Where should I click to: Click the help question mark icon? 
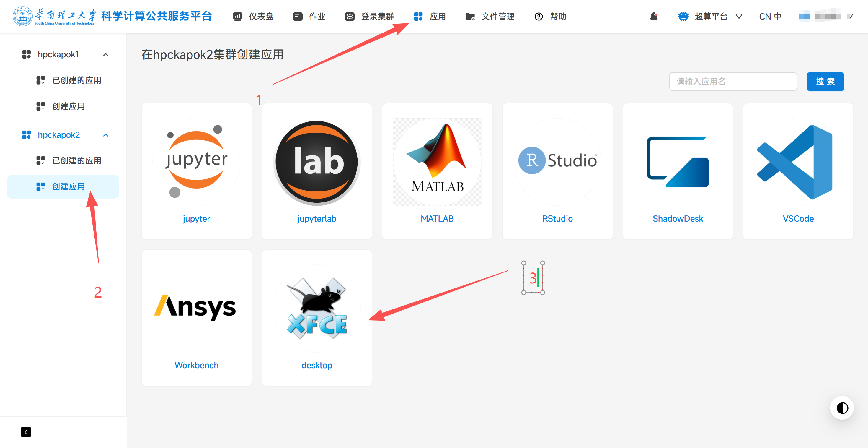(539, 16)
